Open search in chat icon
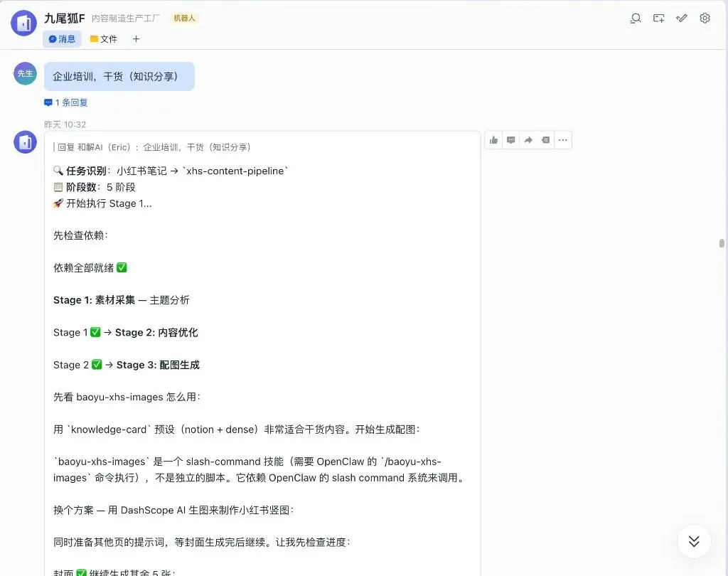The height and width of the screenshot is (576, 728). click(636, 18)
